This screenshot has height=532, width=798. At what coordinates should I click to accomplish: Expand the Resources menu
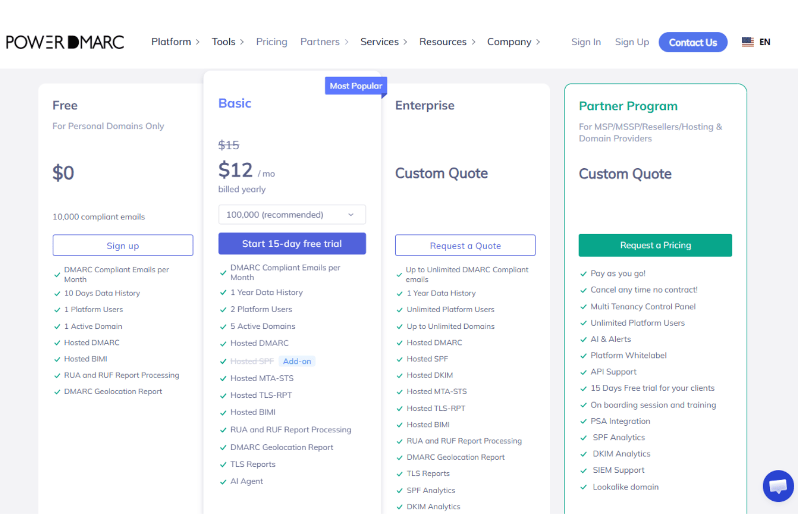(448, 42)
